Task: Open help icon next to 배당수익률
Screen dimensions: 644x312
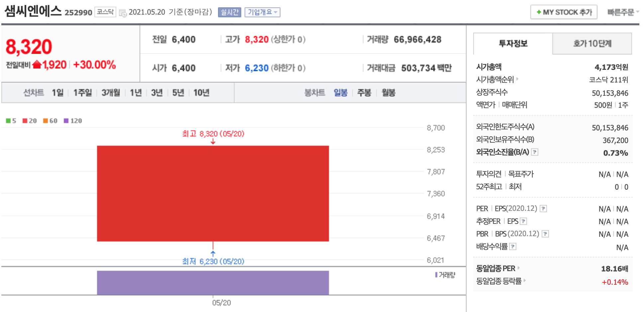Action: (513, 246)
